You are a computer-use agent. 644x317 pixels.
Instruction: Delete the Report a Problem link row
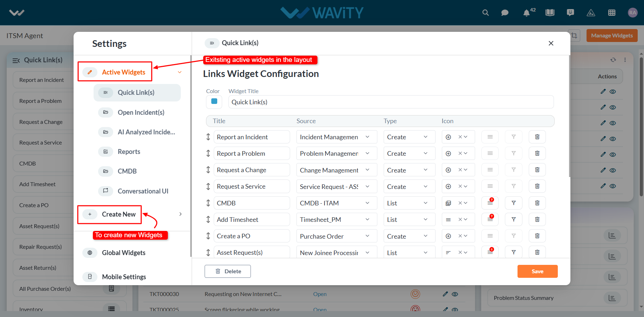(537, 153)
